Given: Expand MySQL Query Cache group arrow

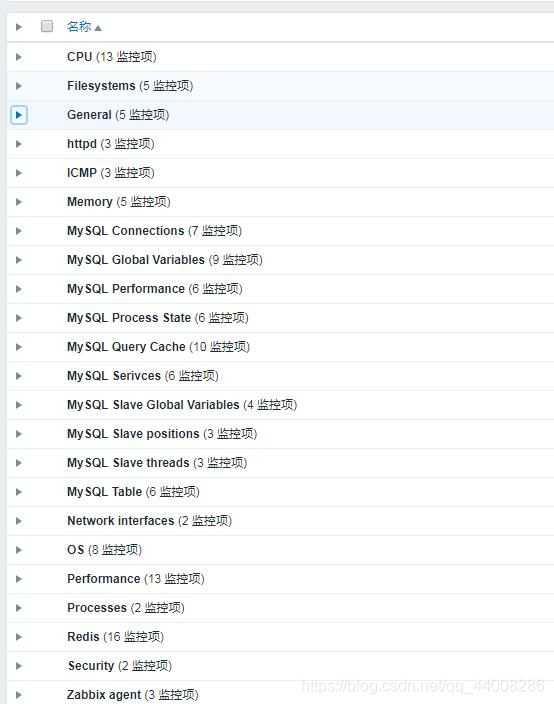Looking at the screenshot, I should (18, 347).
